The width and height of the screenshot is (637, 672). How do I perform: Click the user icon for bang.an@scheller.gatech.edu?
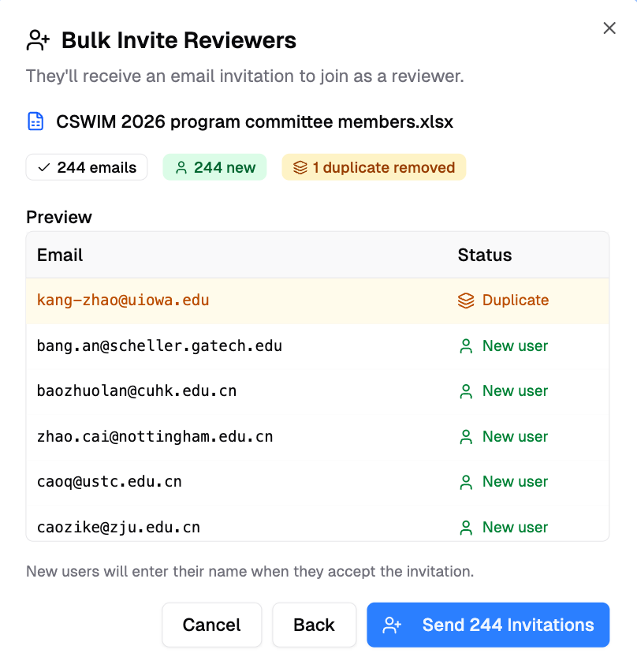pyautogui.click(x=466, y=346)
